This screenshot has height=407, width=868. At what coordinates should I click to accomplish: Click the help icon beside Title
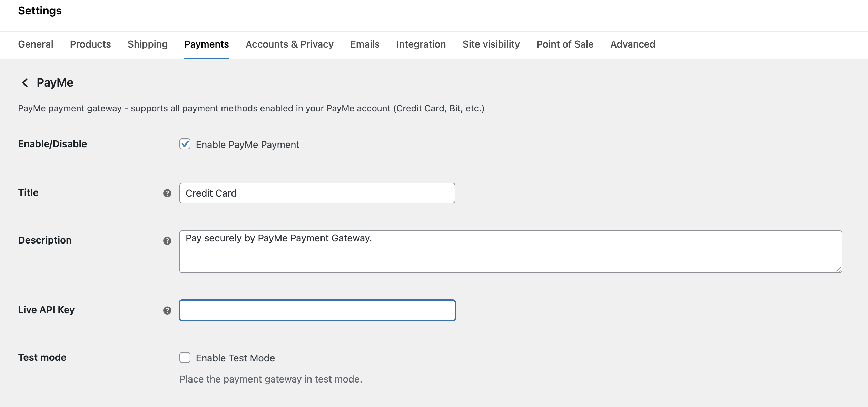167,193
